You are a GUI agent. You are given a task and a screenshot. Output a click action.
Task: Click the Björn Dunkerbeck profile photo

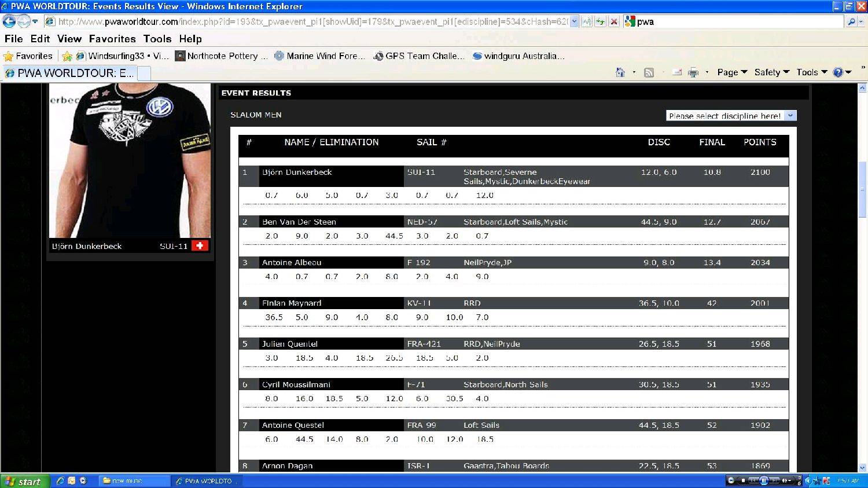pyautogui.click(x=130, y=160)
